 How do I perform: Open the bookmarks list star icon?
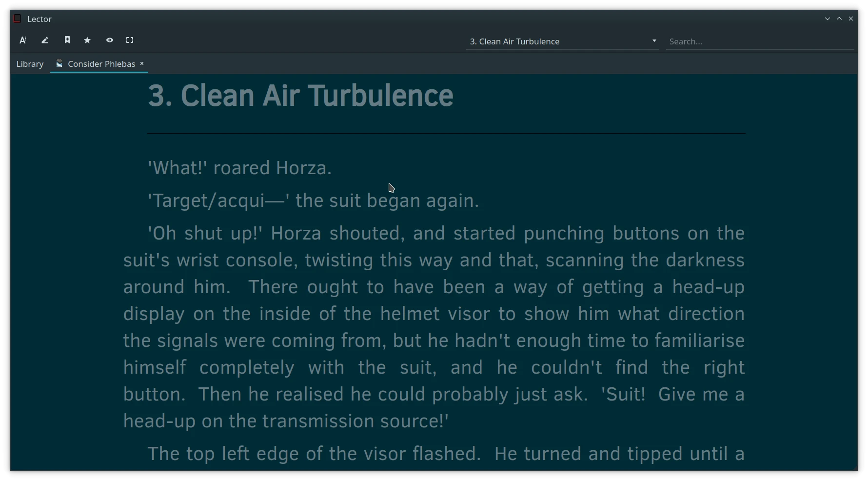87,40
